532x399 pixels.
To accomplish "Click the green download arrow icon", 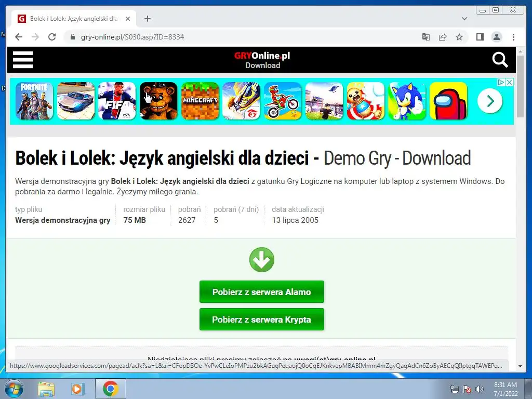I will point(262,260).
